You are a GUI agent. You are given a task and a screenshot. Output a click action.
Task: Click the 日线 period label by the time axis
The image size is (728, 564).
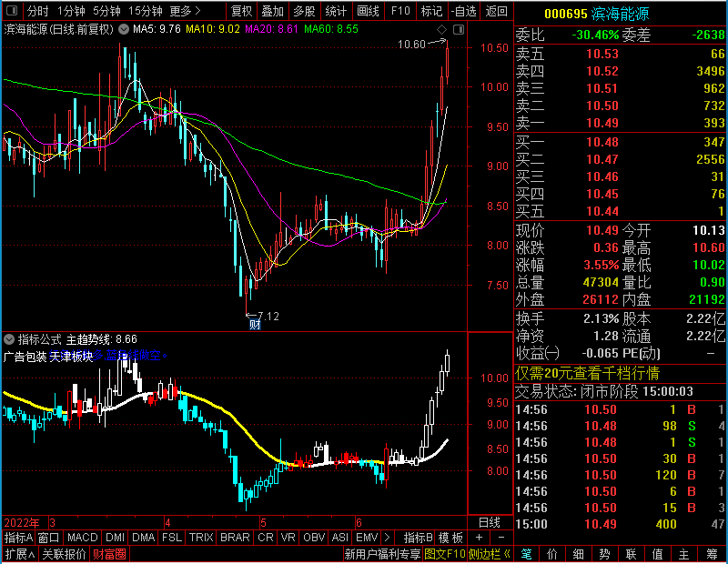tap(490, 523)
